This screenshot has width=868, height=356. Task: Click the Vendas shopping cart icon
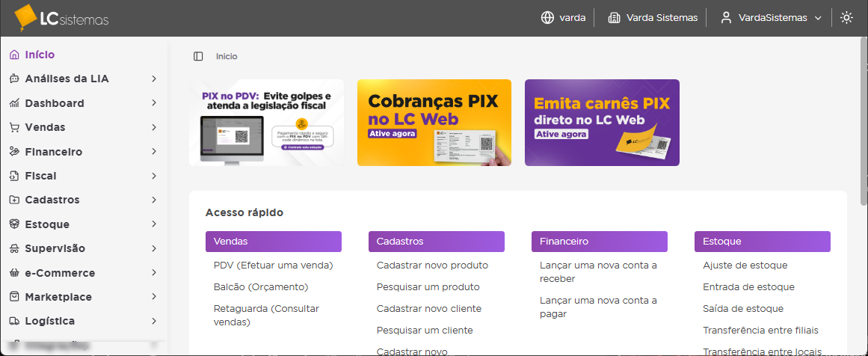(14, 127)
